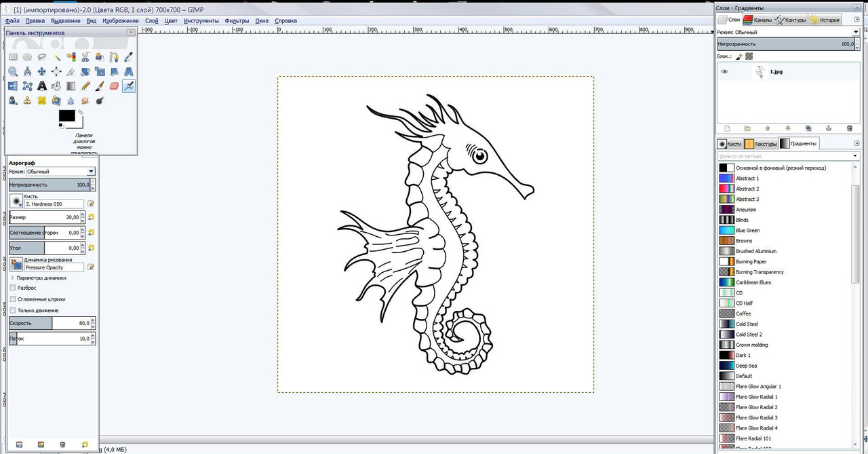Select the Smudge tool
868x454 pixels.
pyautogui.click(x=85, y=100)
